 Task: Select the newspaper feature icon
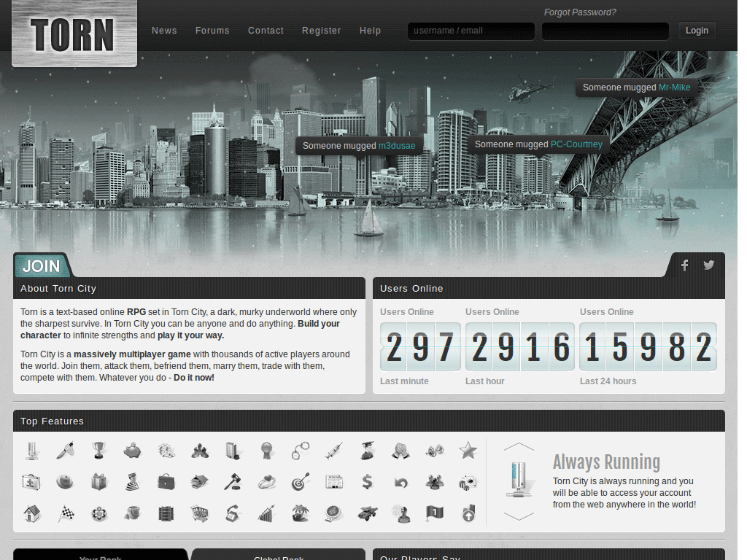[x=334, y=482]
